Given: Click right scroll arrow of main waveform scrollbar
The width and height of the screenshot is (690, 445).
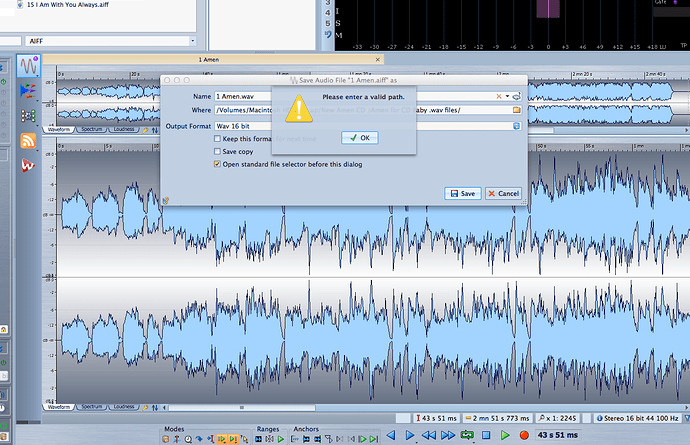Looking at the screenshot, I should [x=687, y=408].
